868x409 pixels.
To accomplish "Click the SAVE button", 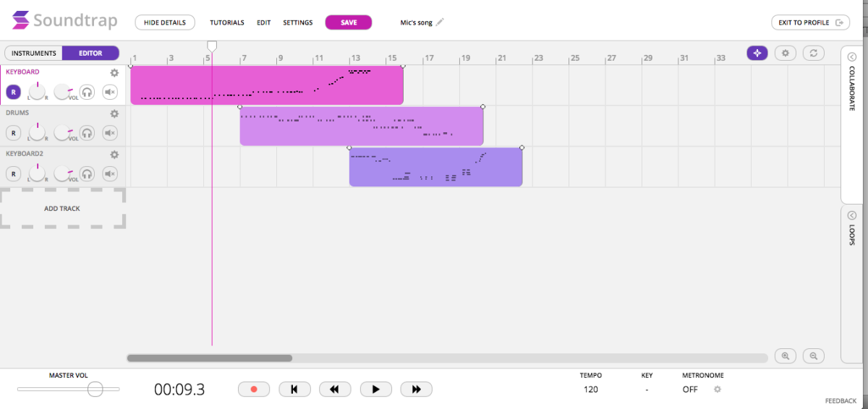I will pos(349,22).
